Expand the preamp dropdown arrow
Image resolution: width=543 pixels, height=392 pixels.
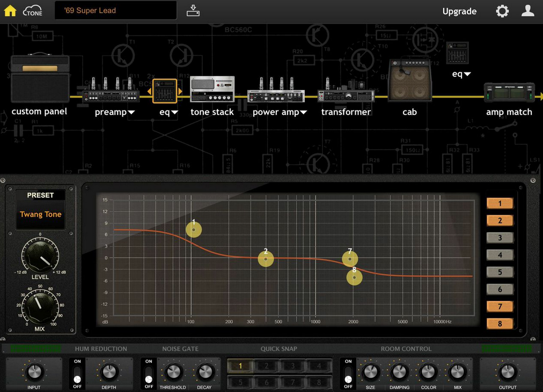(131, 113)
